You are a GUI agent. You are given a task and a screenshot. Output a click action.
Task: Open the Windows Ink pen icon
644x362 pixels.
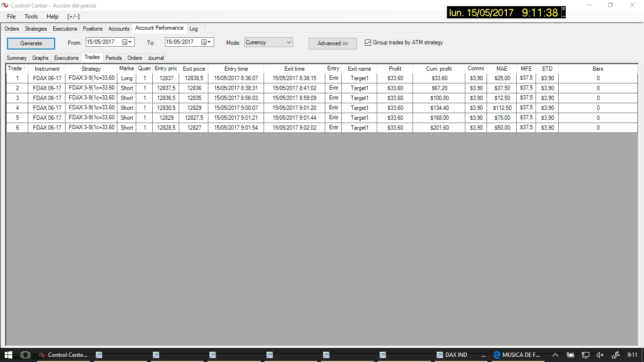616,355
